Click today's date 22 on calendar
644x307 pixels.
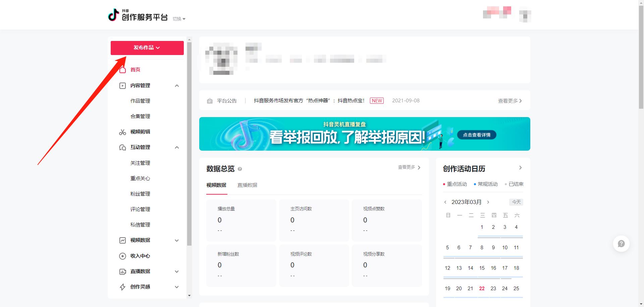482,288
